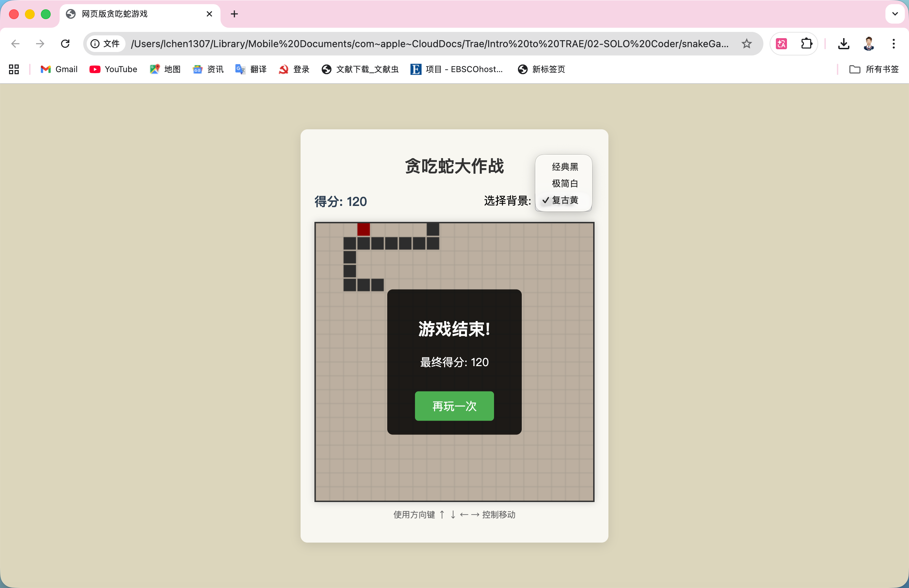Image resolution: width=909 pixels, height=588 pixels.
Task: Open the 地图 bookmark
Action: coord(165,69)
